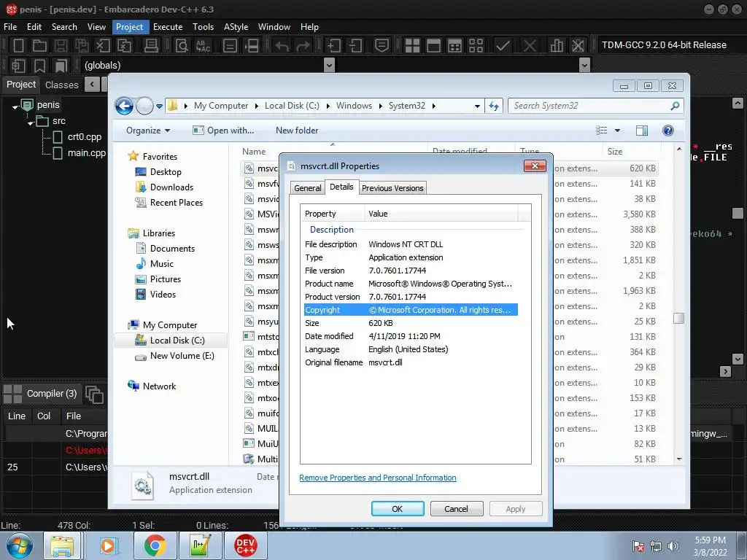Click the Chrome icon in the taskbar

click(155, 545)
